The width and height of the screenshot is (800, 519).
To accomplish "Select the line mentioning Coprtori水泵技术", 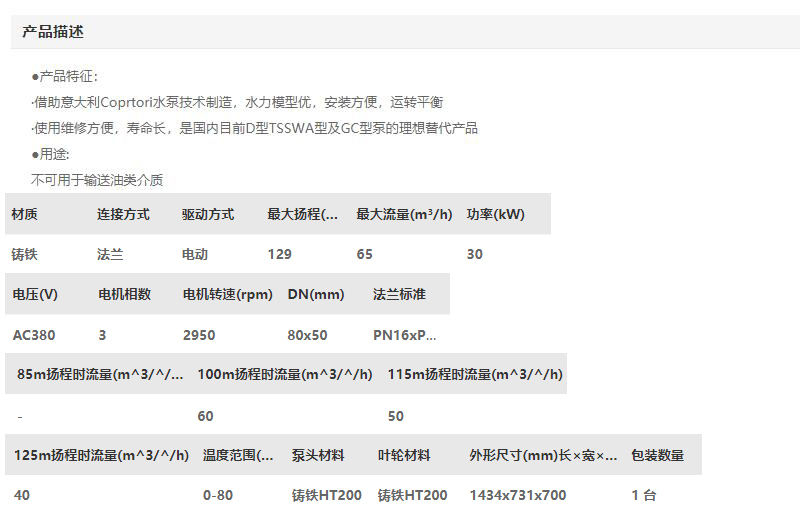I will point(237,102).
